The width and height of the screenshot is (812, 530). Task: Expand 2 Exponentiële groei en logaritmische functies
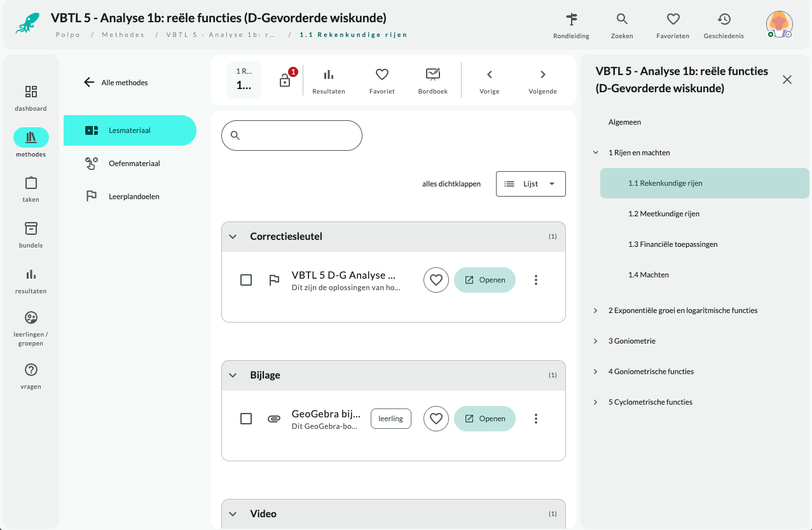(x=596, y=310)
